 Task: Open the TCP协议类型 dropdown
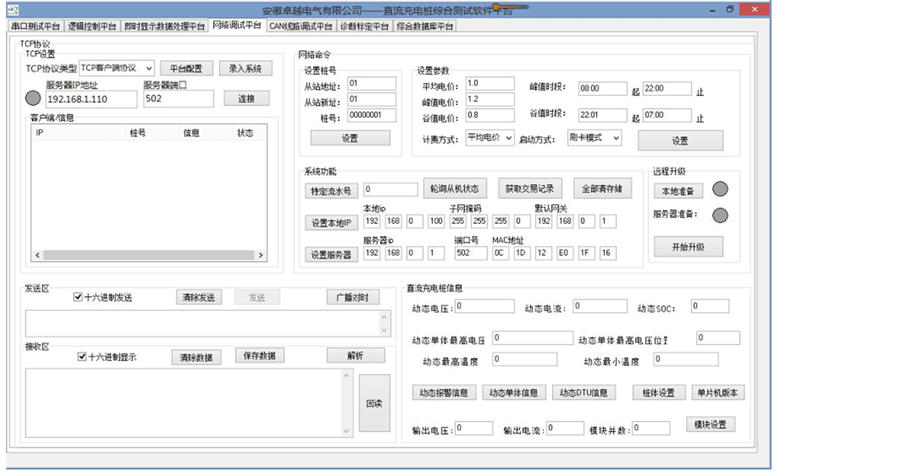point(116,68)
